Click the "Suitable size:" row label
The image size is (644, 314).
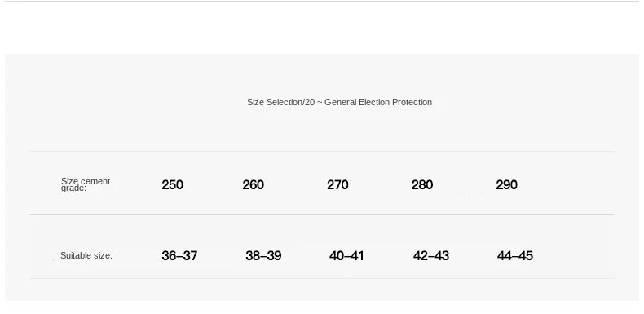tap(86, 255)
